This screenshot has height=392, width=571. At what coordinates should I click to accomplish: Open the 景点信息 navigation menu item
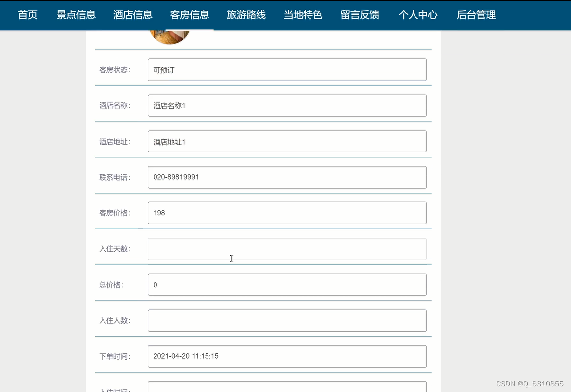[76, 15]
